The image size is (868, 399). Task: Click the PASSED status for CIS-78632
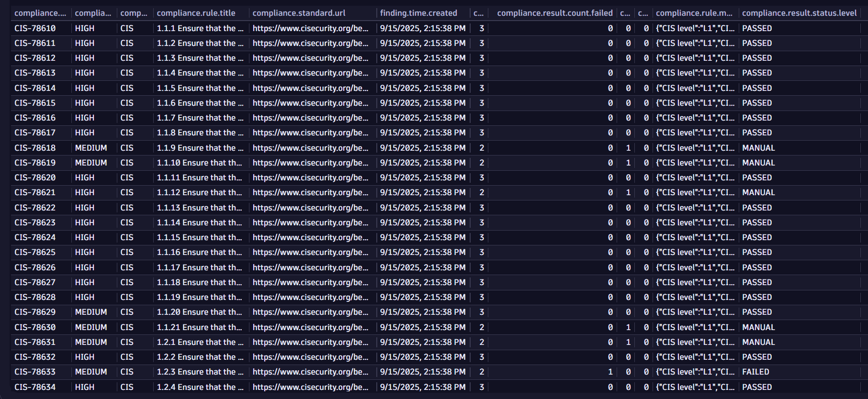point(757,357)
